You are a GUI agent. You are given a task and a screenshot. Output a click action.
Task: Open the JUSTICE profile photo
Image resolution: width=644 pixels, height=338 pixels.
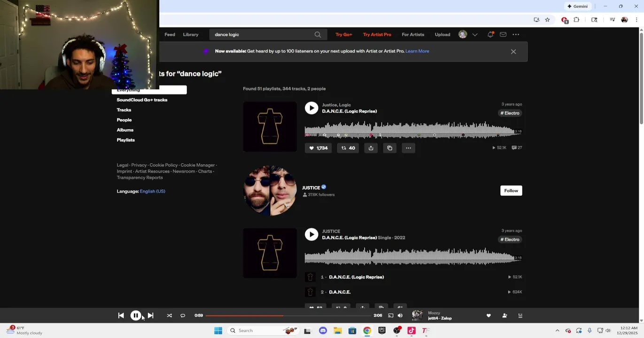(x=270, y=190)
